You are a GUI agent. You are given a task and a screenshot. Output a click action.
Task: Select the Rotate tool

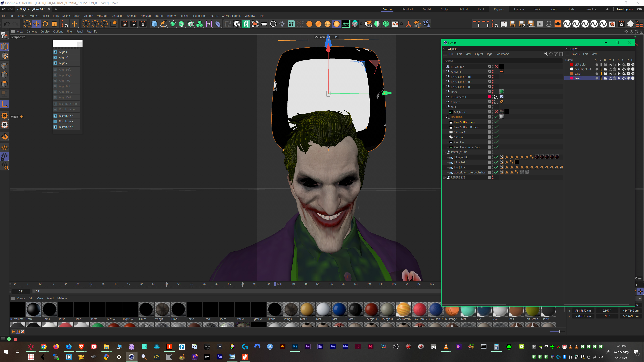(x=45, y=24)
